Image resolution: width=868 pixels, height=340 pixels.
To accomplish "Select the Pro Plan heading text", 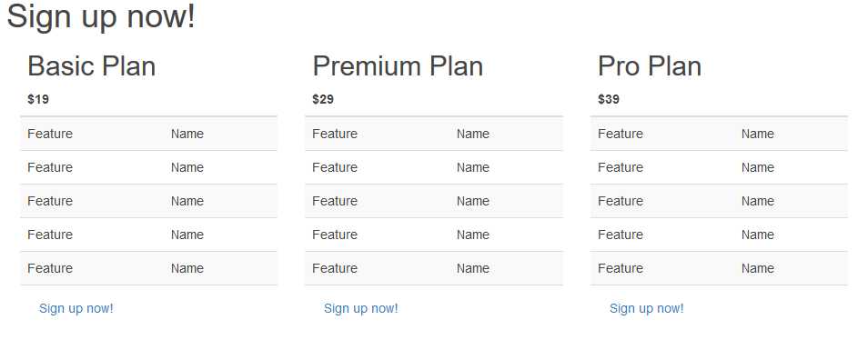I will (x=650, y=66).
